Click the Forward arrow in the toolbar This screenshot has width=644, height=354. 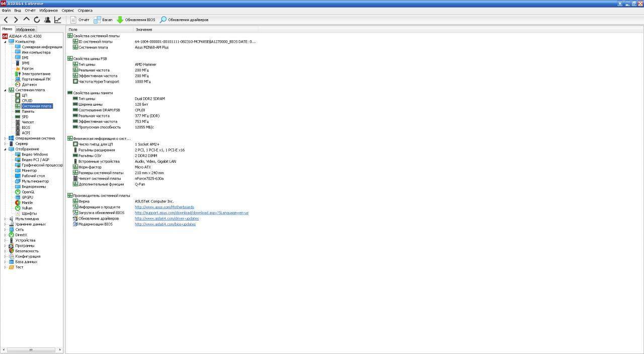16,20
